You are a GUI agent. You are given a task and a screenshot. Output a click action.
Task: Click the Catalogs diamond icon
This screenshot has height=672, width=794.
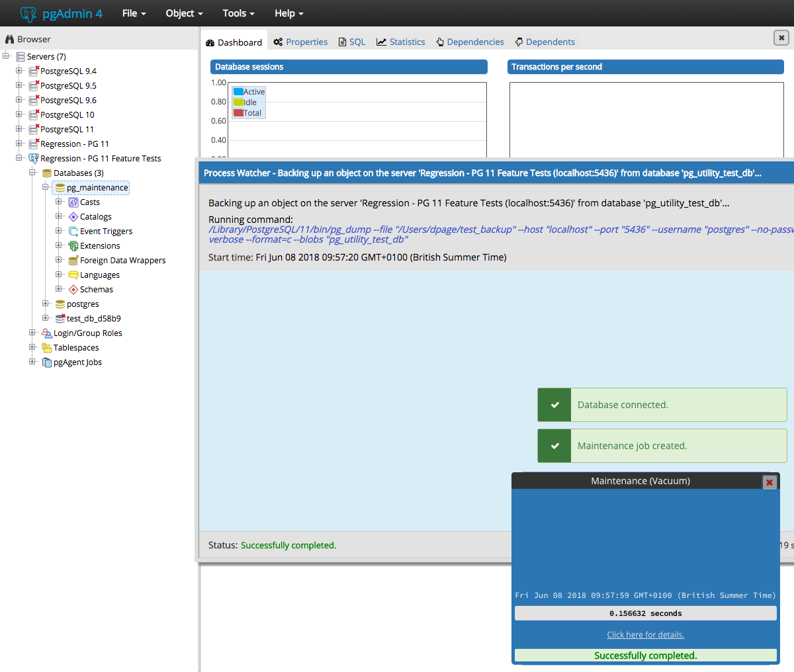click(73, 217)
